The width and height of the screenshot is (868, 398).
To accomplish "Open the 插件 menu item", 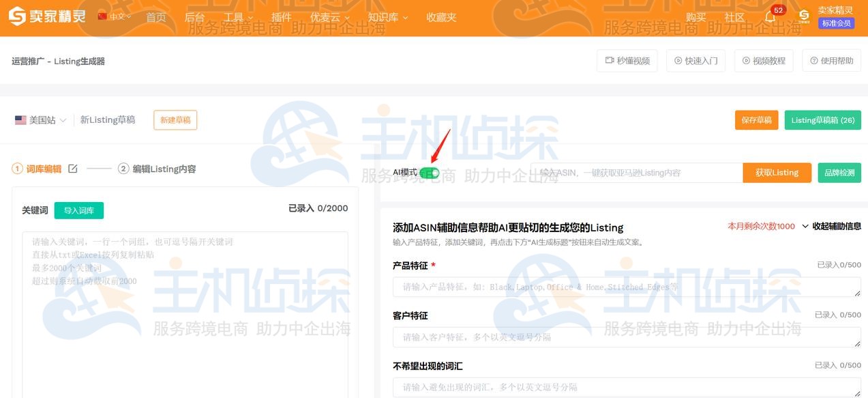I will click(281, 17).
